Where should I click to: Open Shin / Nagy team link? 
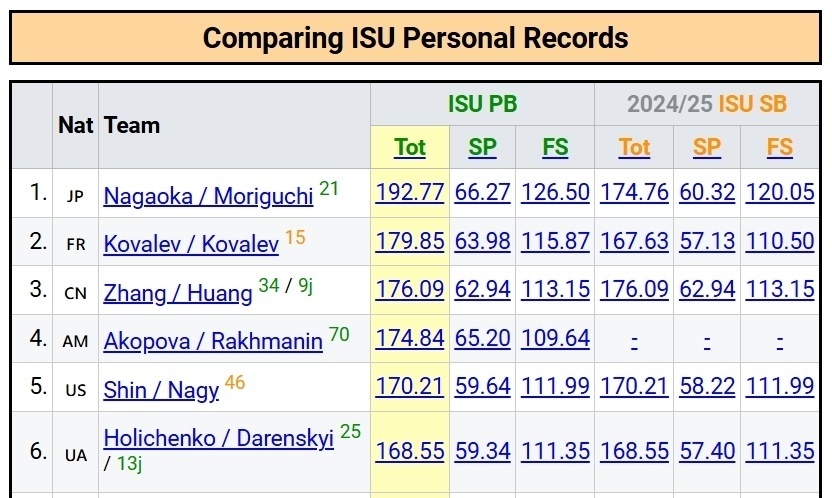(161, 389)
